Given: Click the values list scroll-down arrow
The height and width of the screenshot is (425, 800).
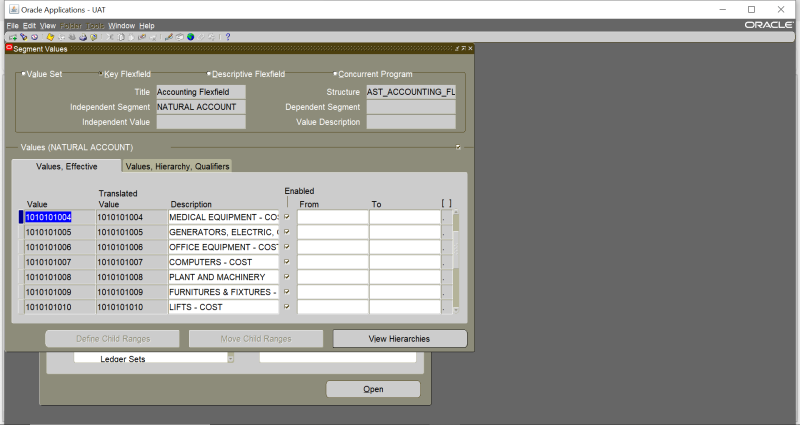Looking at the screenshot, I should coord(456,310).
